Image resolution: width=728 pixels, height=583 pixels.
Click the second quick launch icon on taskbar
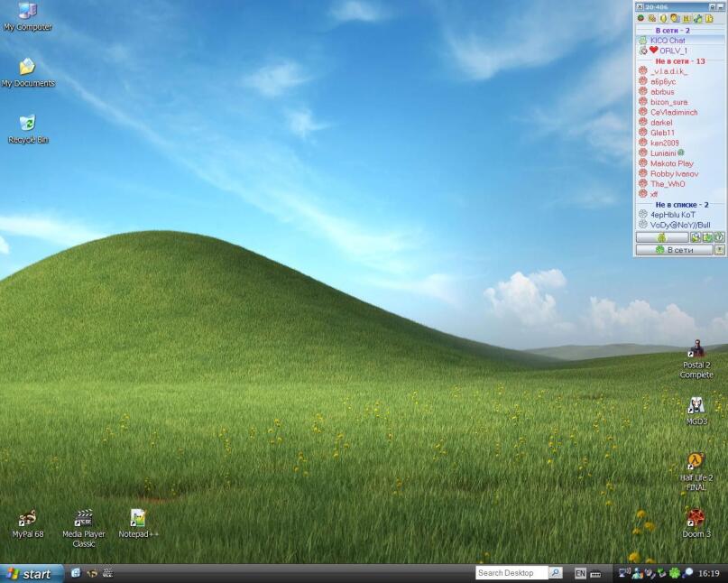click(x=91, y=573)
